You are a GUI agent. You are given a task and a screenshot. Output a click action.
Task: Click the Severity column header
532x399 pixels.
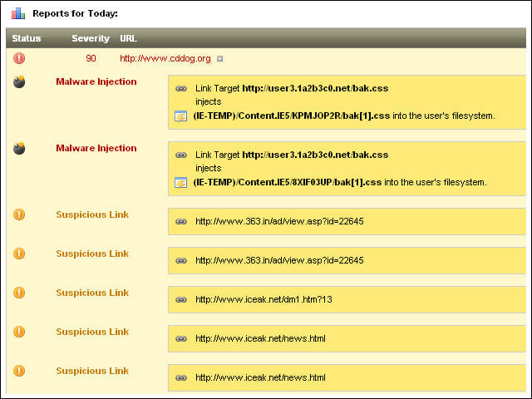coord(91,38)
